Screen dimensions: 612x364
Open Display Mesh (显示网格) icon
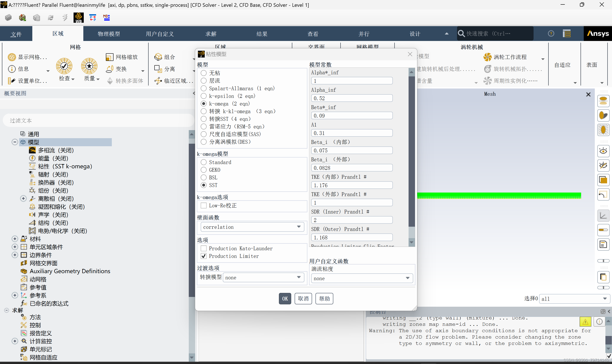[x=12, y=57]
